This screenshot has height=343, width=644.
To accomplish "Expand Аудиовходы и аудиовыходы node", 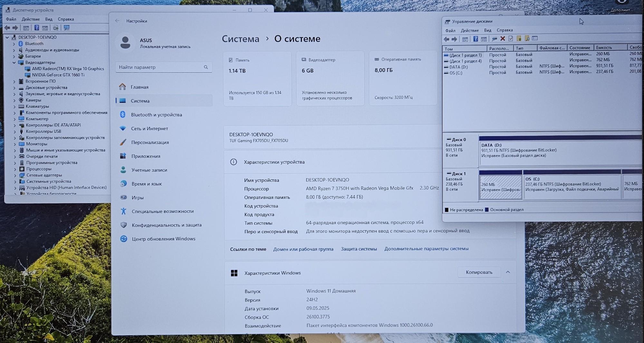I will click(x=14, y=50).
